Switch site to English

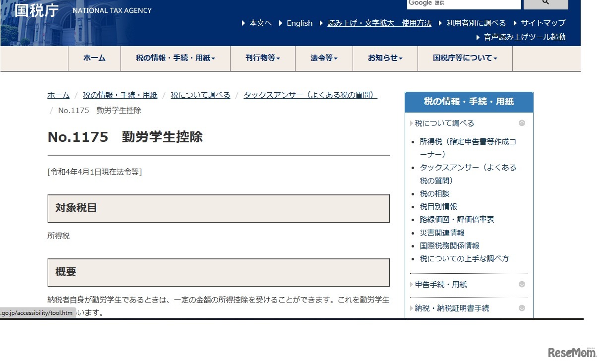300,23
